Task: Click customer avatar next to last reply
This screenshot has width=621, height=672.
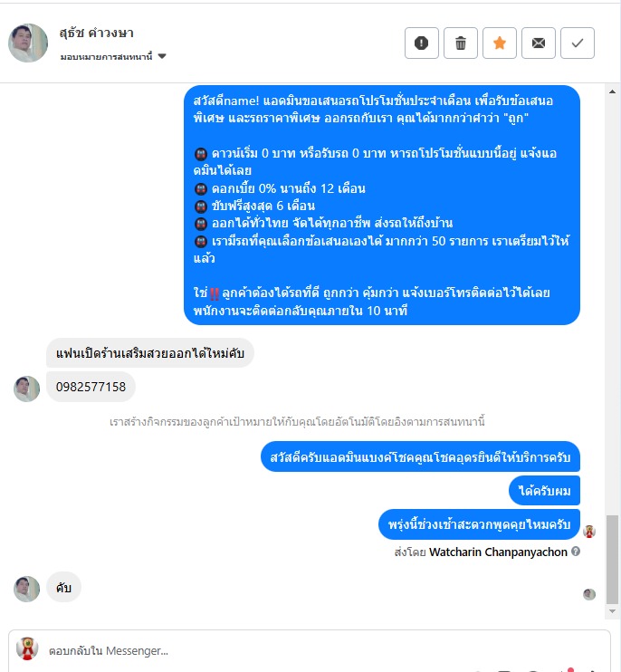Action: [26, 589]
